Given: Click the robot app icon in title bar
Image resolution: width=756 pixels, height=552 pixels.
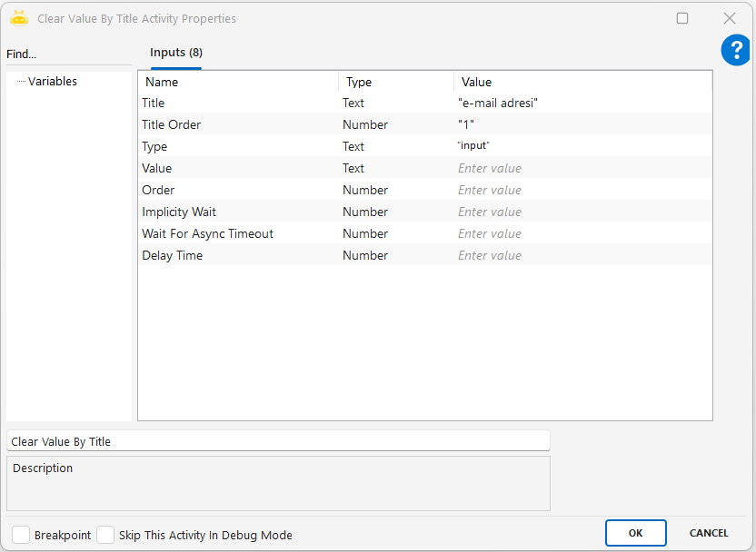Looking at the screenshot, I should [x=19, y=18].
